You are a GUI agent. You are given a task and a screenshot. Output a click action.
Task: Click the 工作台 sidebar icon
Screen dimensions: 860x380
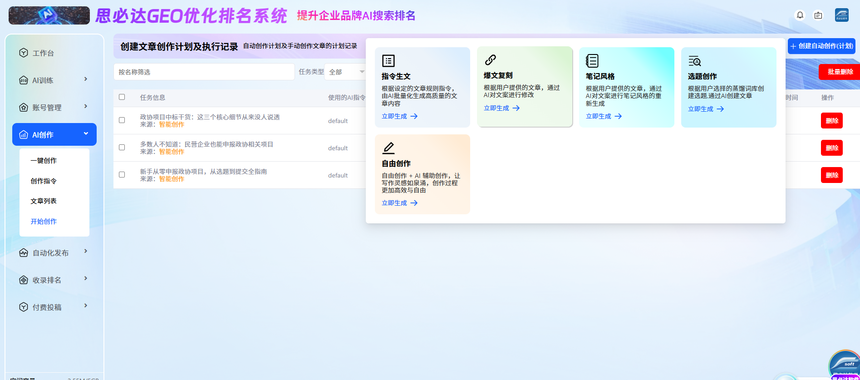click(x=23, y=53)
